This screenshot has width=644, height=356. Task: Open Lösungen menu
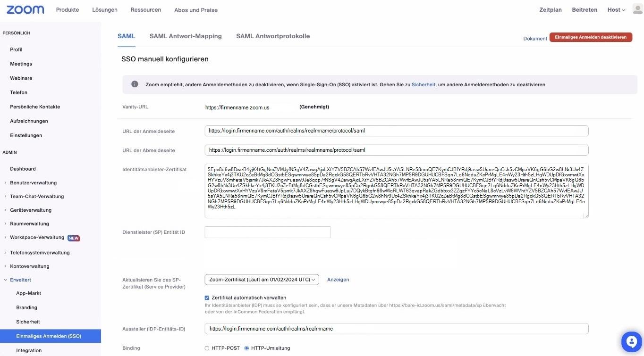[105, 10]
